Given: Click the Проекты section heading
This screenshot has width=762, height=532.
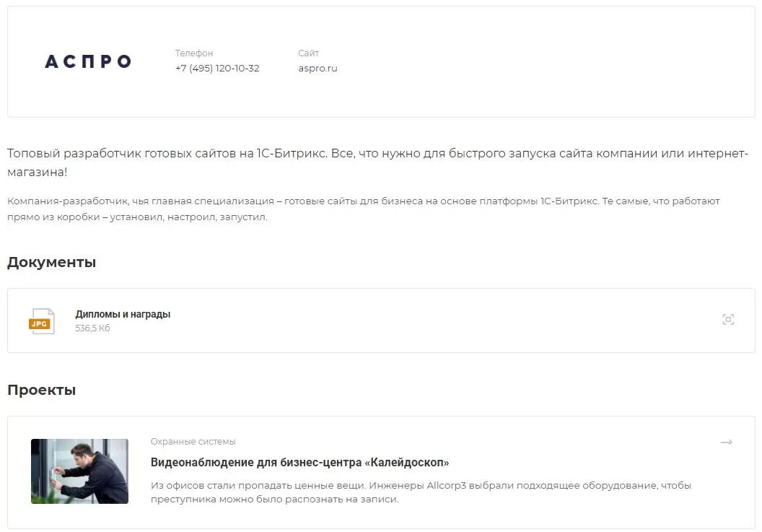Looking at the screenshot, I should pos(42,390).
